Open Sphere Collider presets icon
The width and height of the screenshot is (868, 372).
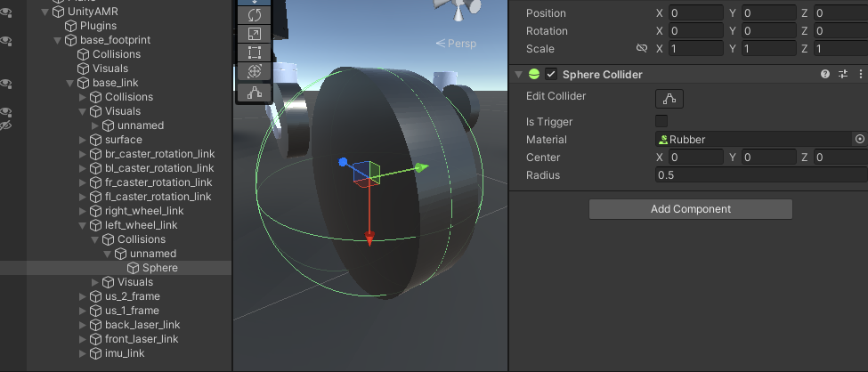(842, 74)
